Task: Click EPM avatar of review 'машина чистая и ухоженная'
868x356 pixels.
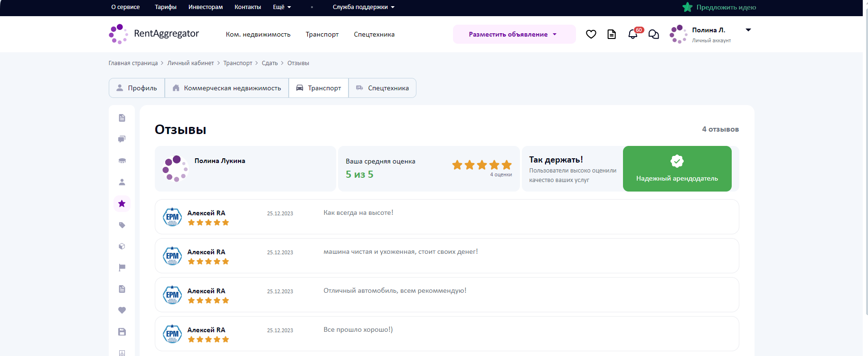Action: 172,256
